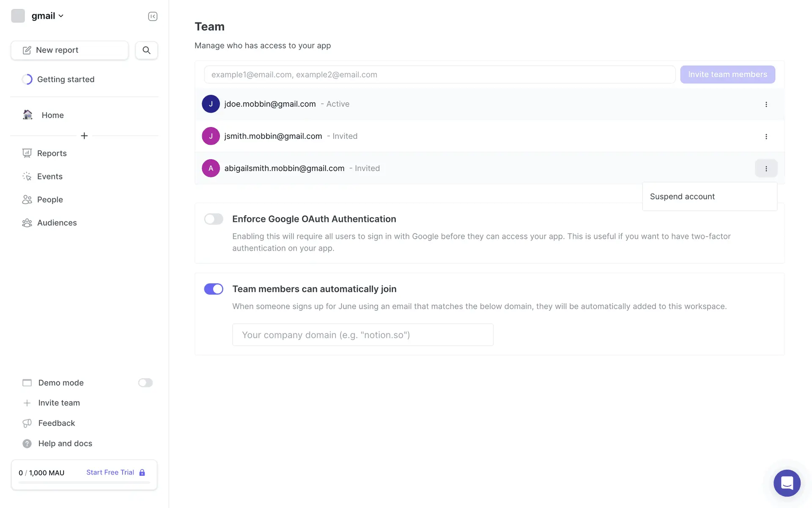
Task: Turn on Demo mode switch
Action: (145, 383)
